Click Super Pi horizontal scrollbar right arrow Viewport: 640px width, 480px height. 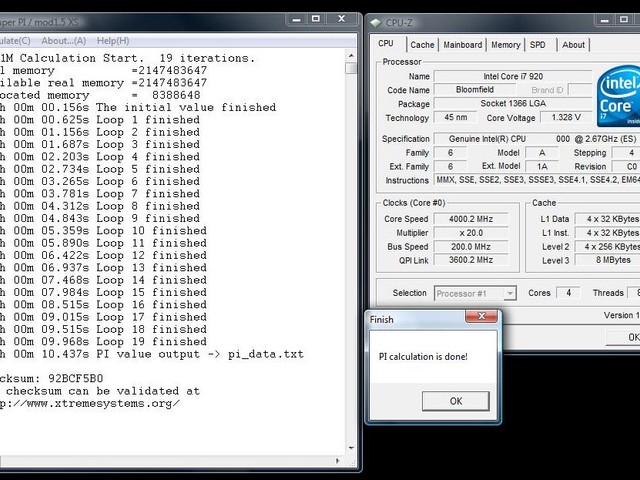point(338,461)
